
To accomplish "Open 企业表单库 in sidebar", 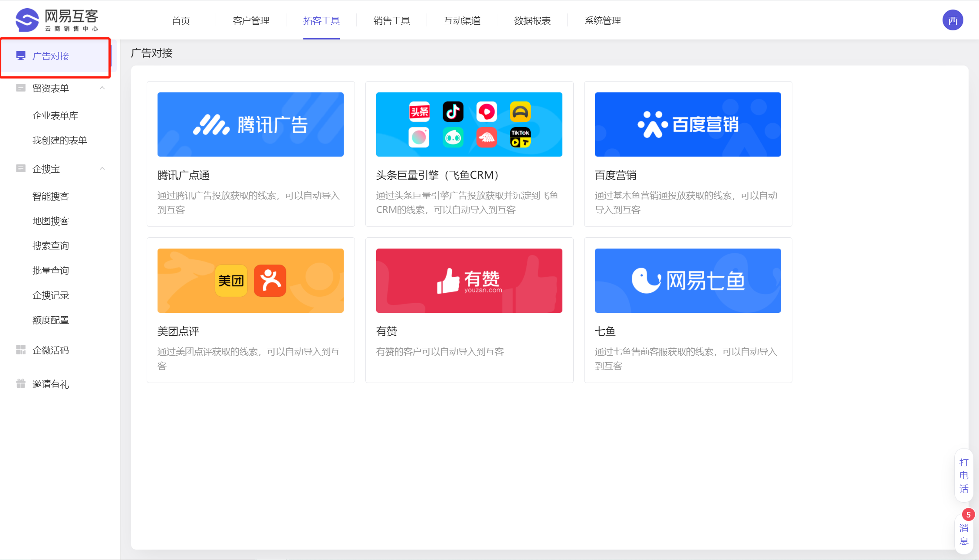I will (x=55, y=116).
